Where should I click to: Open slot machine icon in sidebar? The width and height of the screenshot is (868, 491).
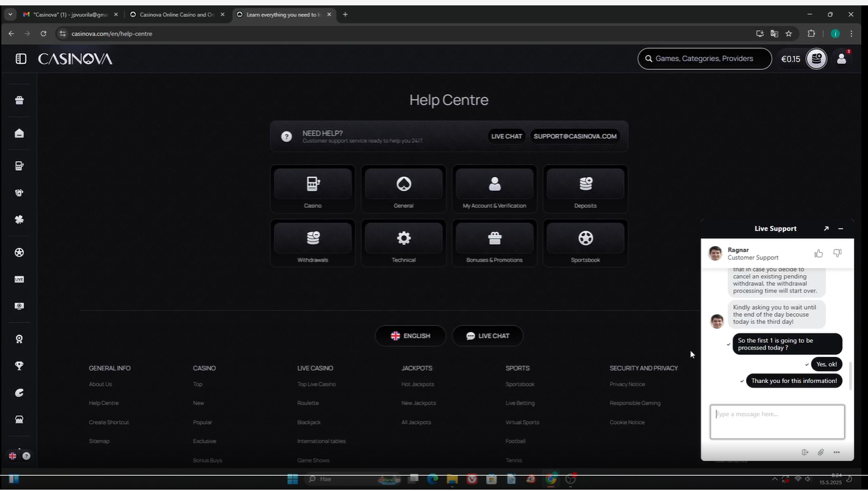pos(19,166)
